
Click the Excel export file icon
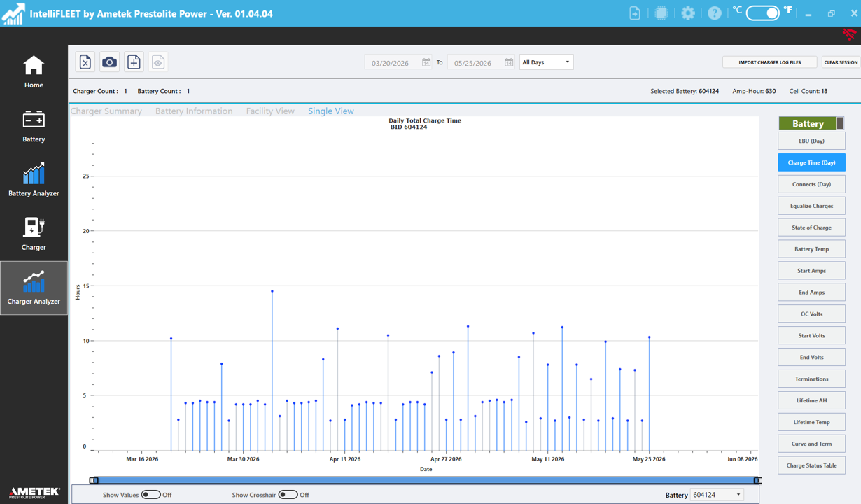[x=85, y=62]
